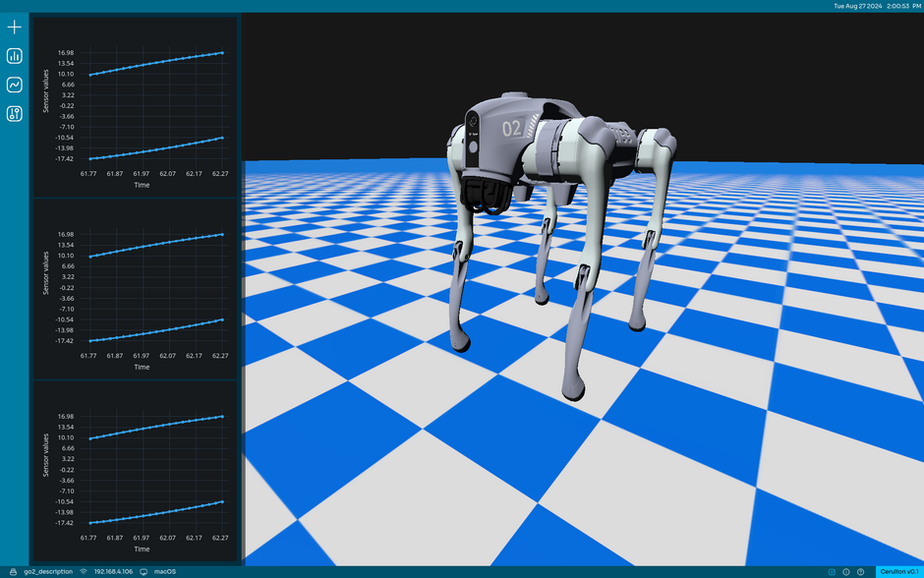
Task: Select the top sensor values chart
Action: (x=136, y=106)
